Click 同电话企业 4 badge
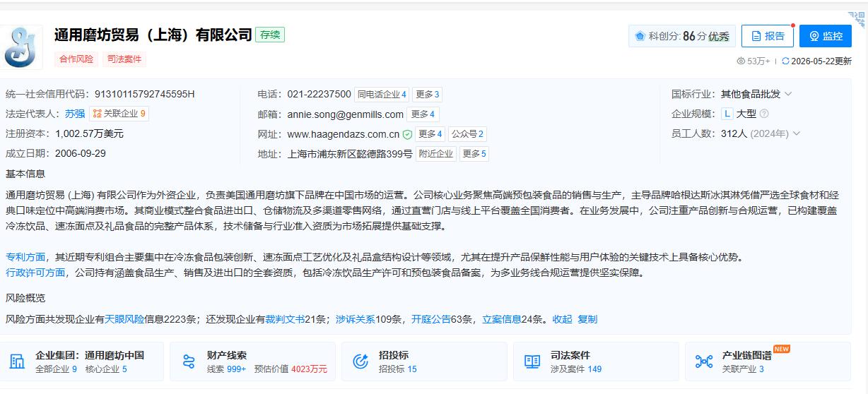868x394 pixels. [382, 94]
